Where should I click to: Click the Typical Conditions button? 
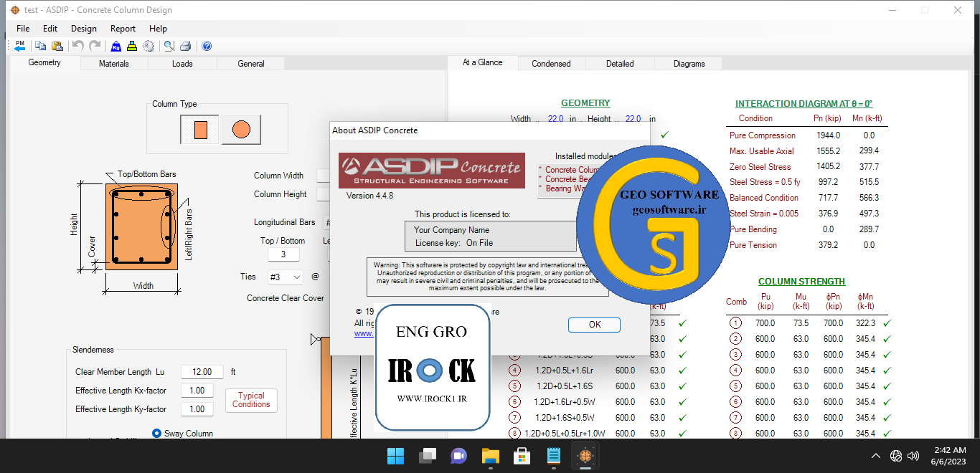[251, 400]
